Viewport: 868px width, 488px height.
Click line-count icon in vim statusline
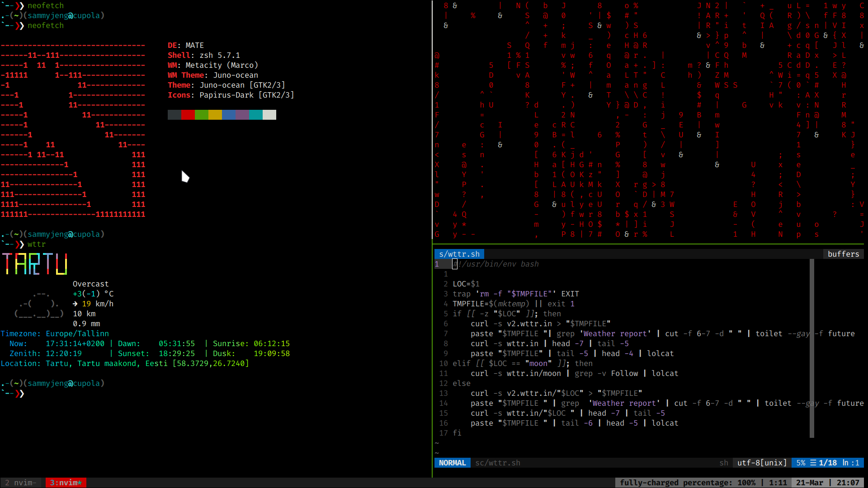(813, 463)
